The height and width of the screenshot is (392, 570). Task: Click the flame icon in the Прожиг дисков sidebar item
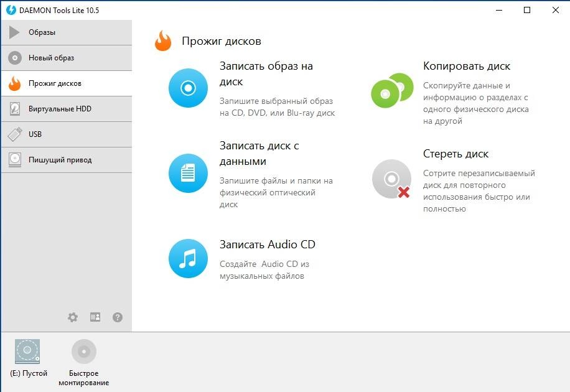point(14,83)
